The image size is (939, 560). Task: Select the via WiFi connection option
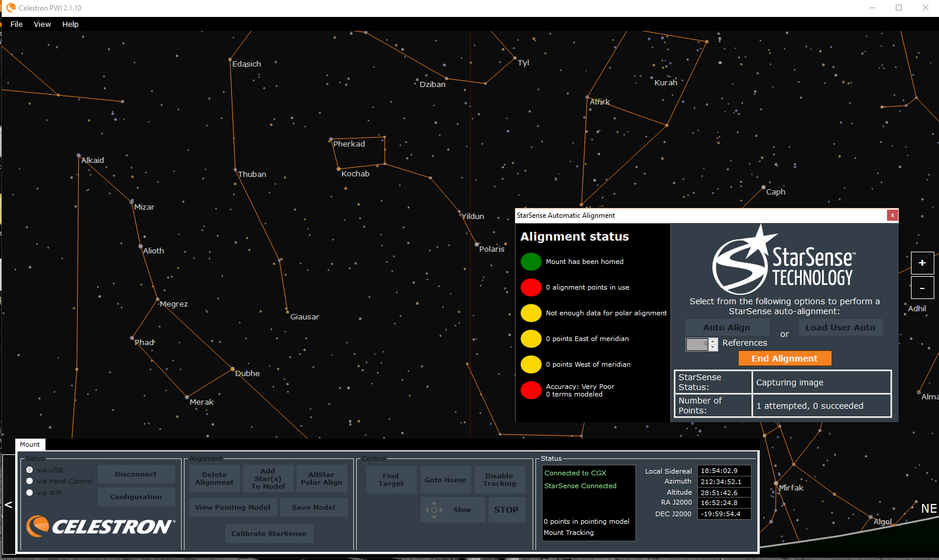30,493
